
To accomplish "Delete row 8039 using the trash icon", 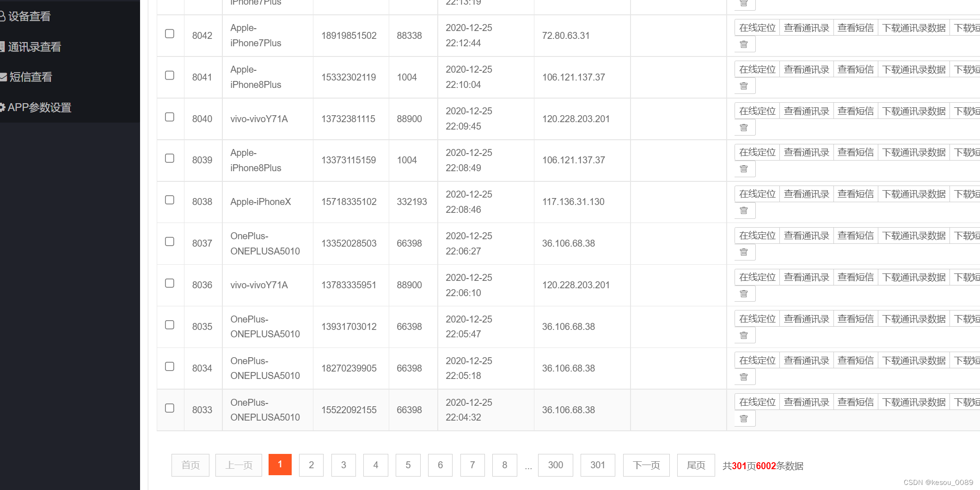I will [x=744, y=169].
